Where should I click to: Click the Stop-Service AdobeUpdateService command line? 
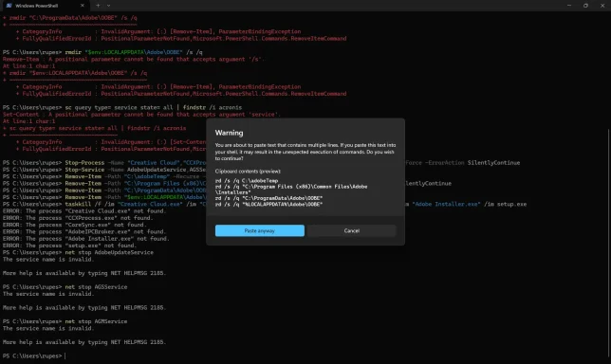point(104,170)
